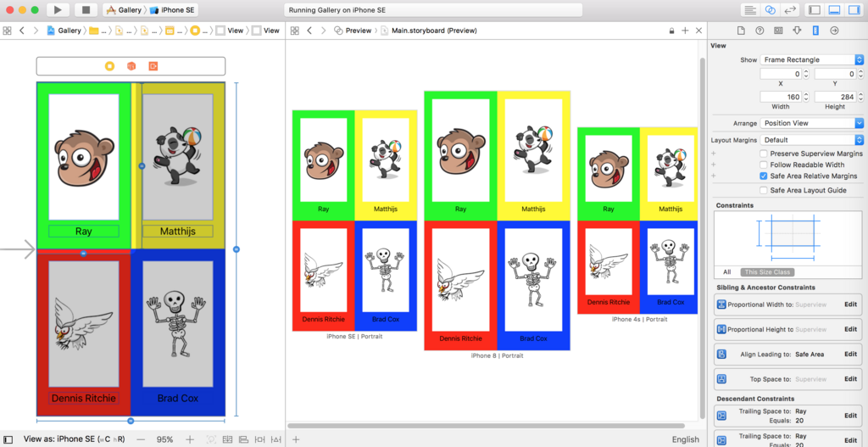Show the Version editor (arrows icon)
Screen dimensions: 868x447
(x=790, y=10)
